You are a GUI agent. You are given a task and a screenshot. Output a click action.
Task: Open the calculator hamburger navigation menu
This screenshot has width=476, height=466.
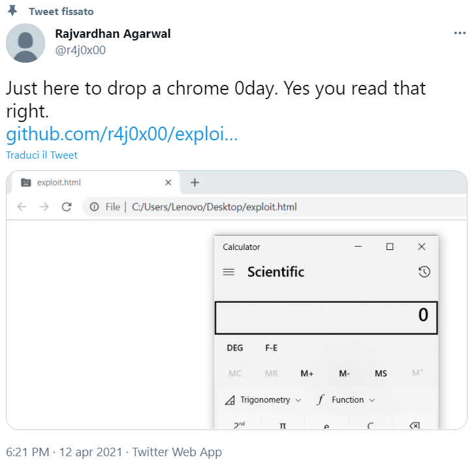click(229, 272)
